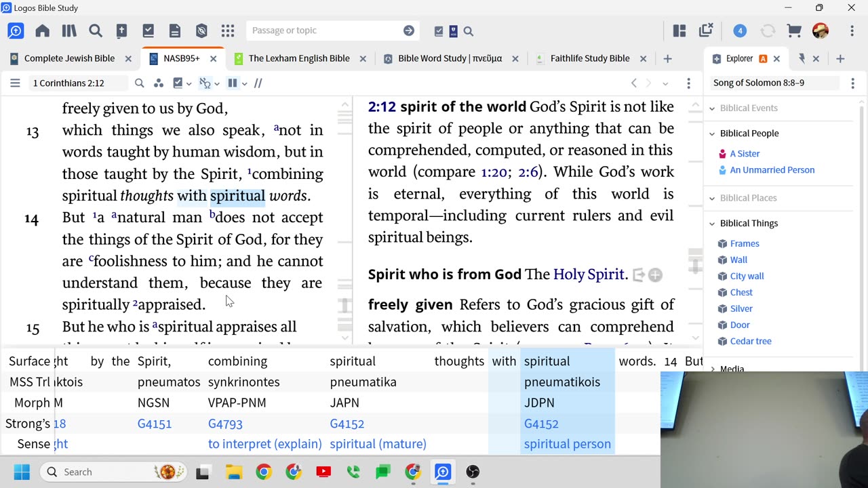Follow the 1:20 cross-reference link
The height and width of the screenshot is (488, 868).
click(x=494, y=172)
